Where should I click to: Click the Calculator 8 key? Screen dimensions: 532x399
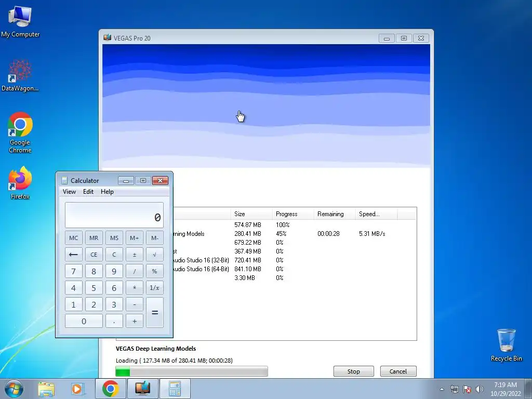click(94, 271)
